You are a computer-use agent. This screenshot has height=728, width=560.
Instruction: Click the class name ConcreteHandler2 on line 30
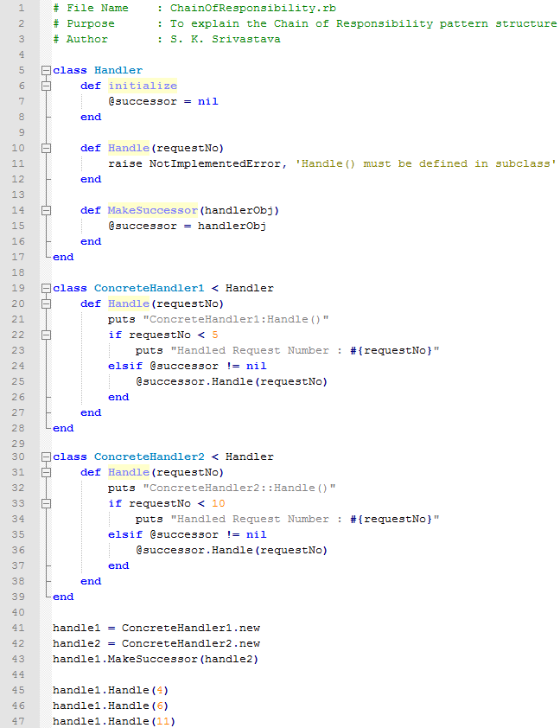(x=150, y=457)
